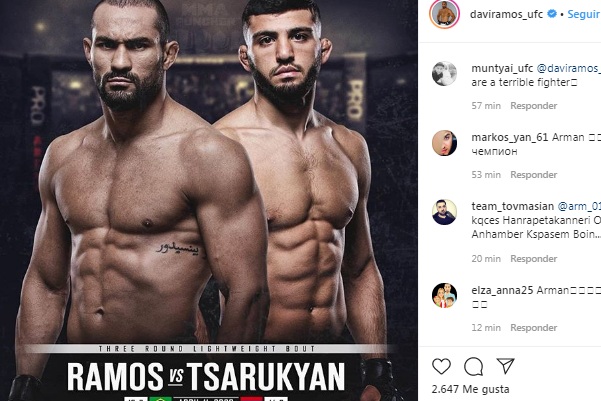This screenshot has width=601, height=401.
Task: Open muntyai_ufc avatar
Action: tap(444, 73)
